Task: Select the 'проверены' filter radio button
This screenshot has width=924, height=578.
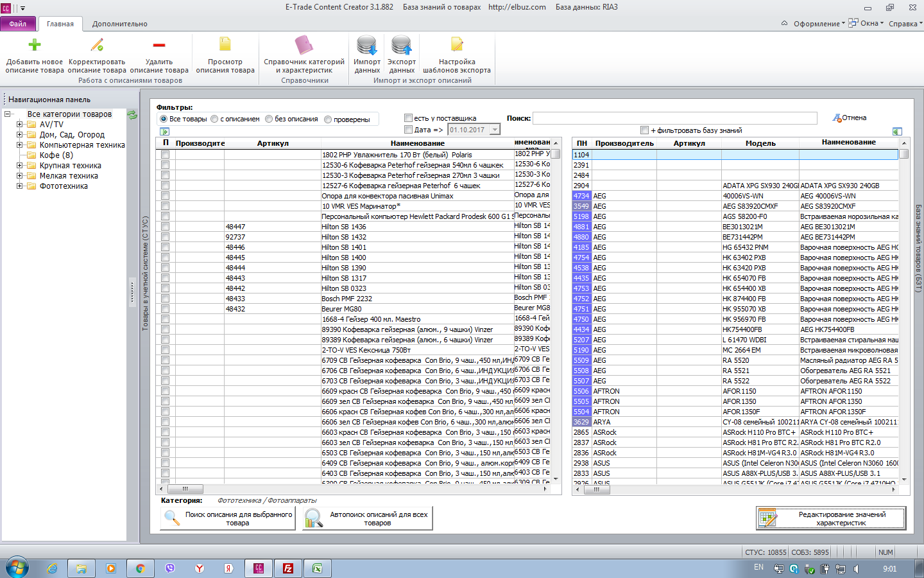Action: [x=328, y=119]
